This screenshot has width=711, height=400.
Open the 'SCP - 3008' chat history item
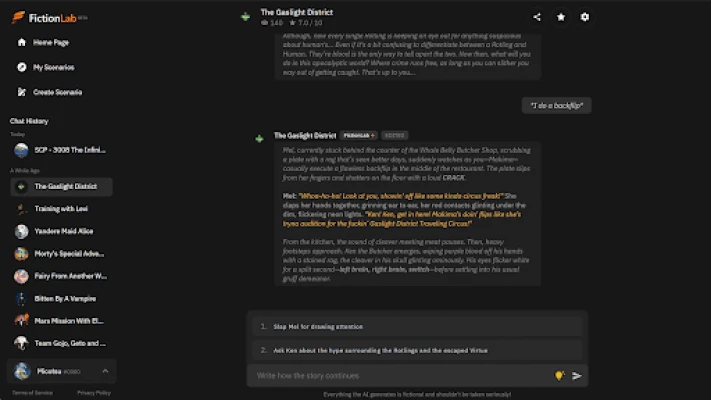point(60,151)
